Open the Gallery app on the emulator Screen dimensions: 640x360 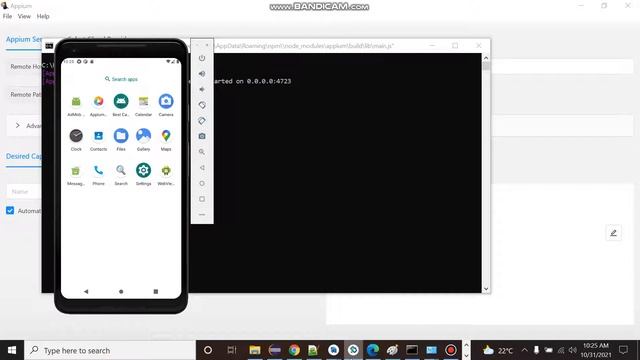143,136
